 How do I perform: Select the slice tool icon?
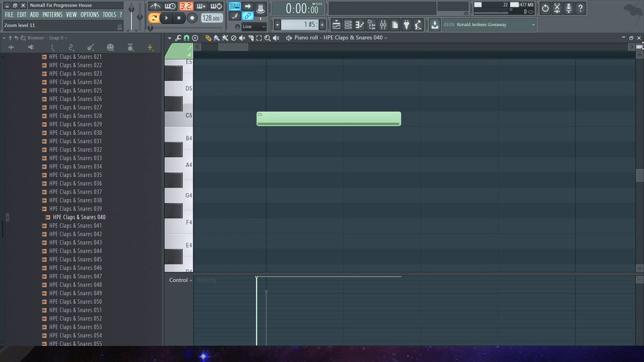coord(251,38)
